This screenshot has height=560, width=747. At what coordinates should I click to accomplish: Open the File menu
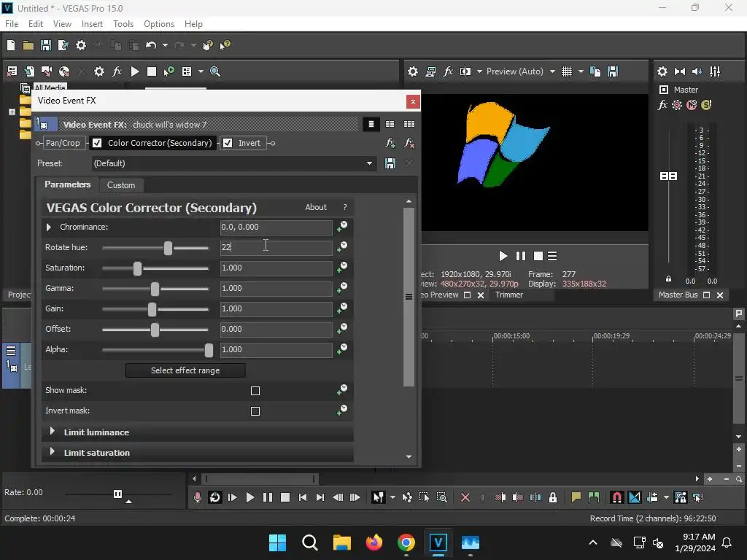point(12,24)
